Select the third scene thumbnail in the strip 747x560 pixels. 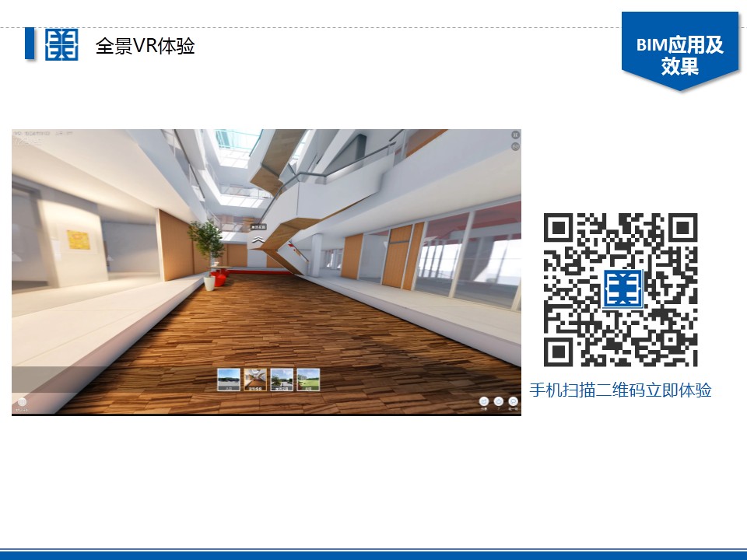point(282,380)
